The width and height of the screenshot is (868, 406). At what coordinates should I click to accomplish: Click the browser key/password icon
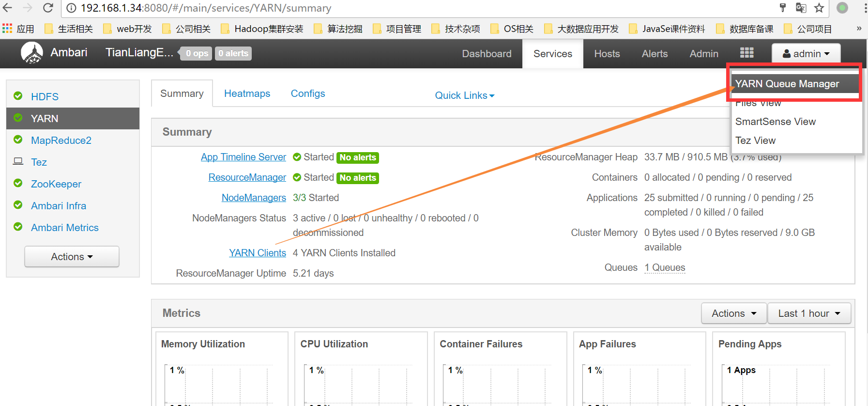pyautogui.click(x=783, y=8)
